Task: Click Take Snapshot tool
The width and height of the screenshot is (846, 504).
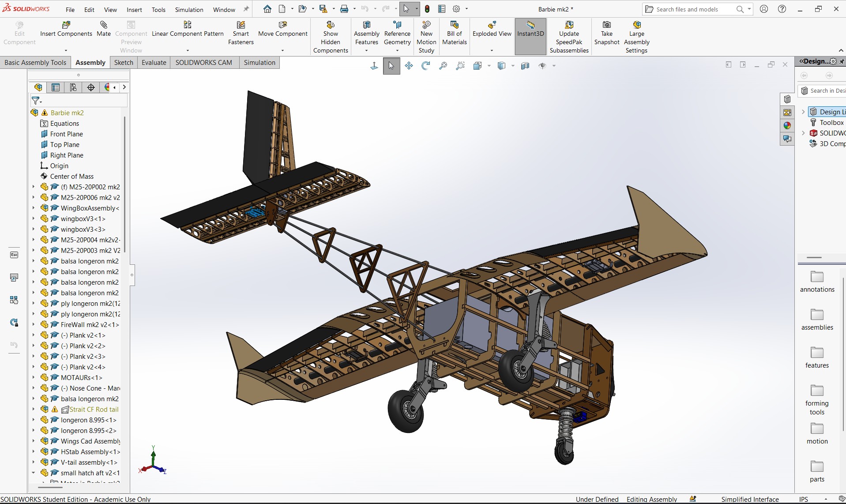Action: pyautogui.click(x=607, y=33)
